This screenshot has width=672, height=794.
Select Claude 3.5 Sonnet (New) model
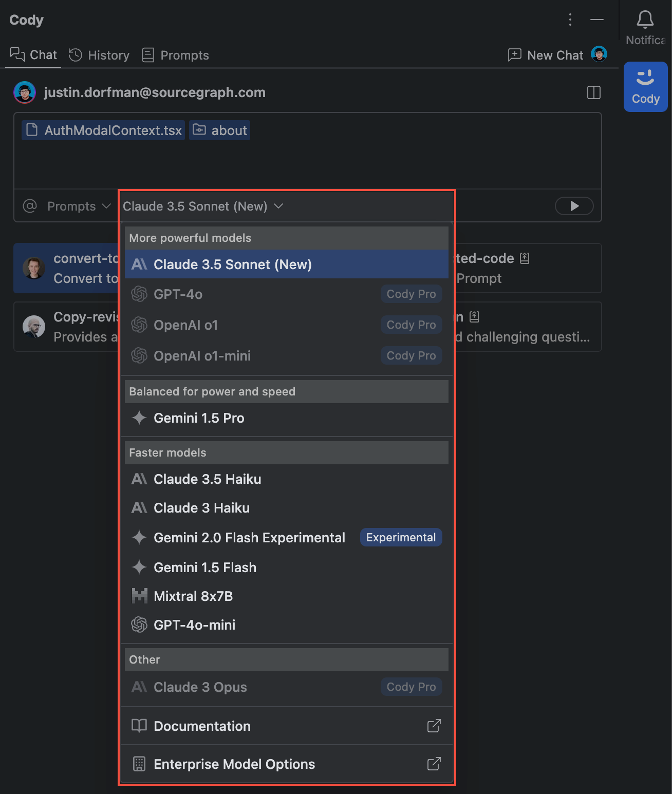click(287, 264)
